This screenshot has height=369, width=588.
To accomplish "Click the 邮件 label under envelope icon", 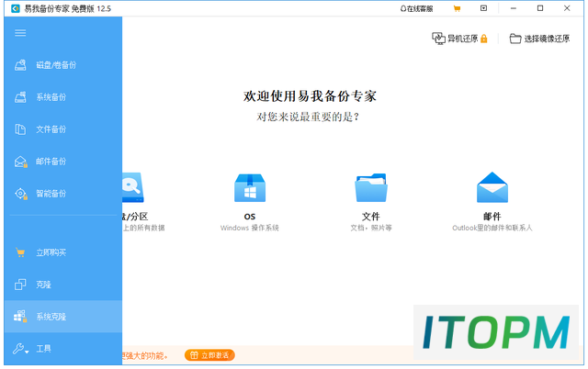I will click(x=492, y=217).
